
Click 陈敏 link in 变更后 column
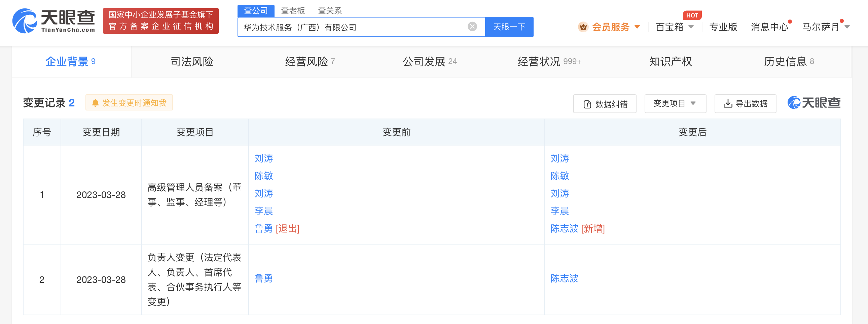pyautogui.click(x=560, y=176)
